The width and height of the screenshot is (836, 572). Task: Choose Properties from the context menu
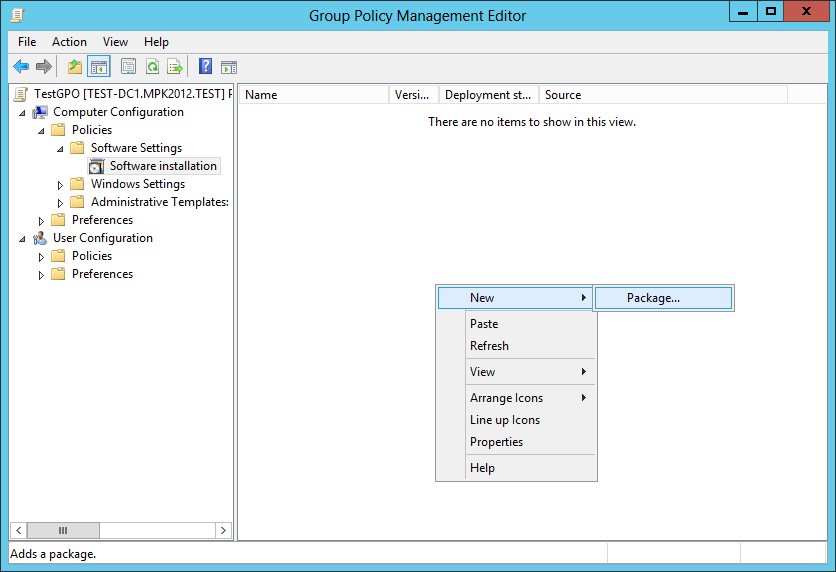pyautogui.click(x=516, y=442)
